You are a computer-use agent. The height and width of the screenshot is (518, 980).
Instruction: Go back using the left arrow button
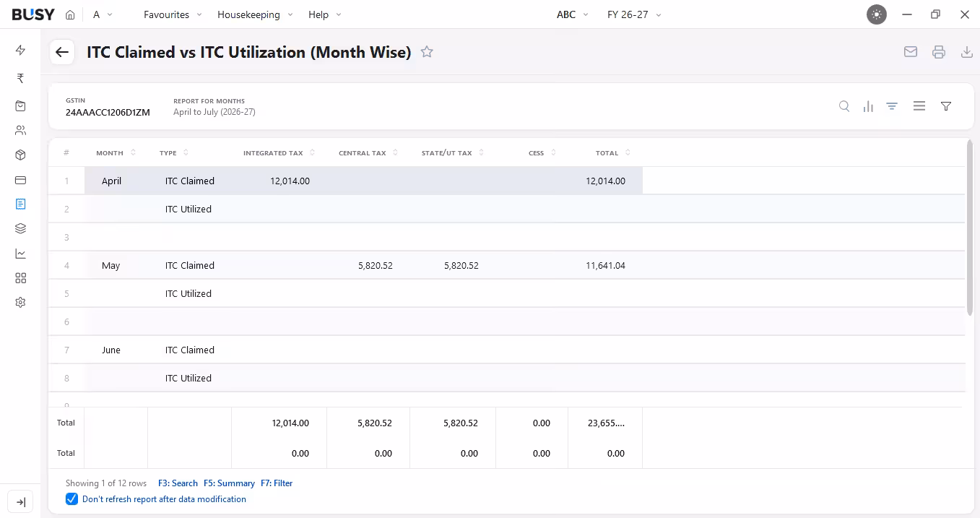[62, 52]
